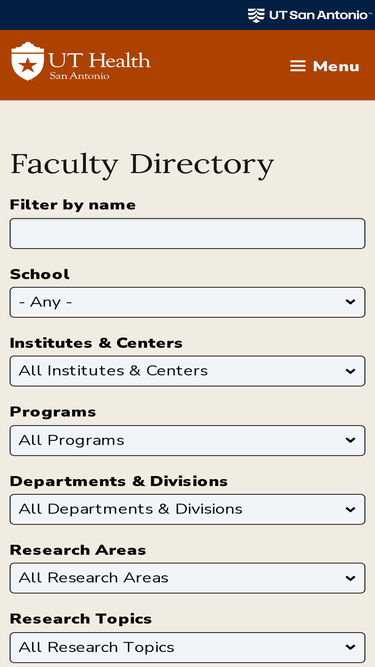Go to UT Health San Antonio wordmark
Viewport: 375px width, 667px height.
(99, 66)
